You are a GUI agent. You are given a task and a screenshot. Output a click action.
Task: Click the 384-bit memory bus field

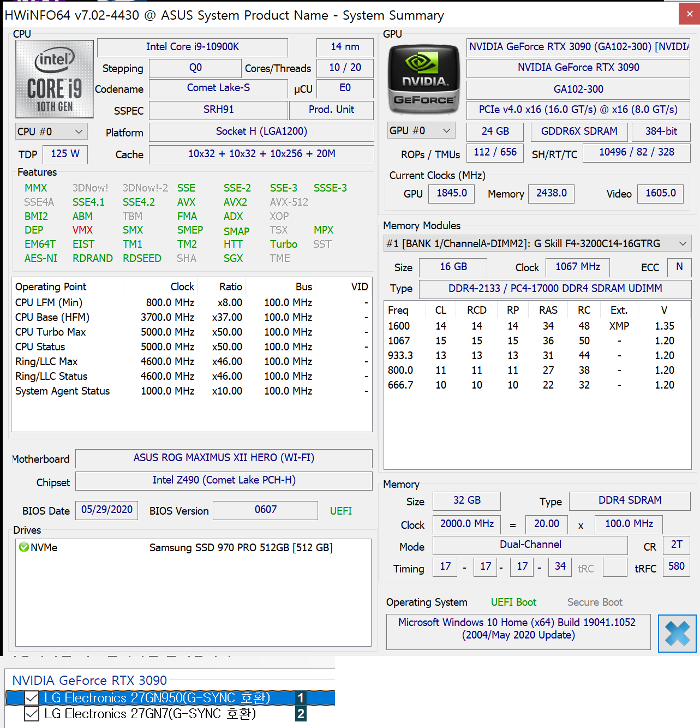pyautogui.click(x=661, y=132)
